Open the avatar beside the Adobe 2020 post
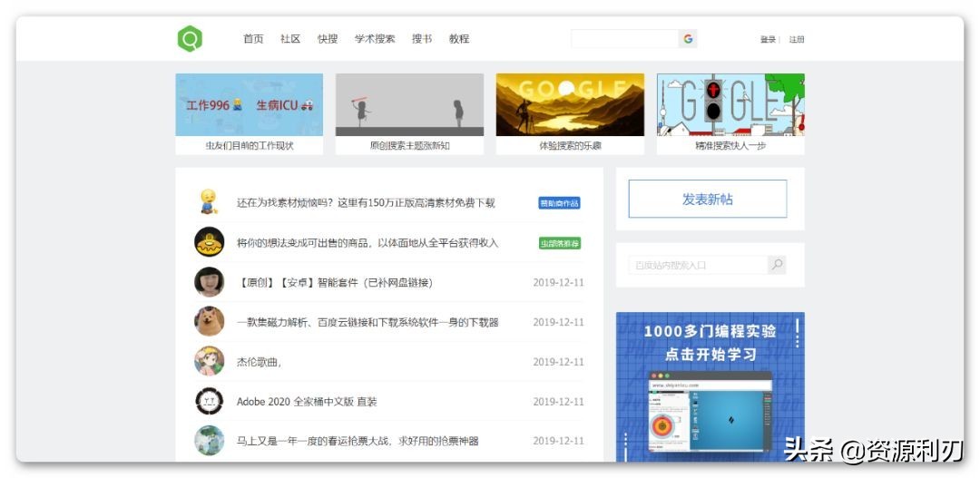Viewport: 980px width, 478px height. (x=209, y=401)
